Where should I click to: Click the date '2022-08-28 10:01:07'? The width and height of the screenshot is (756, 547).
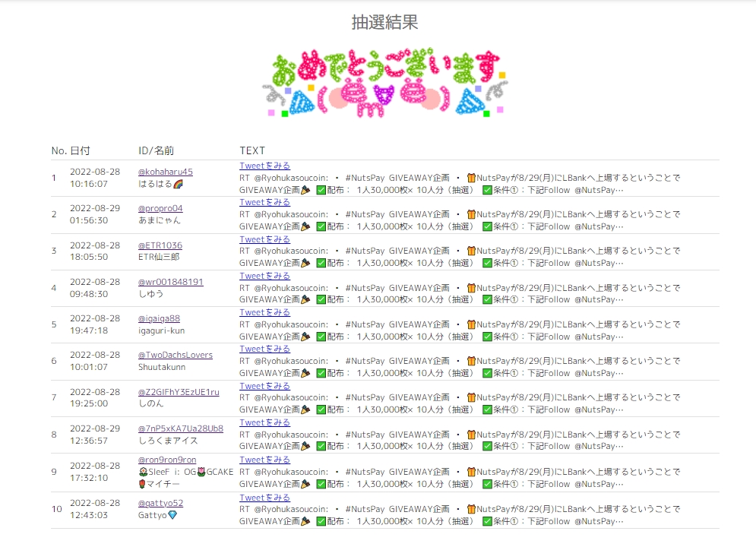pyautogui.click(x=95, y=361)
